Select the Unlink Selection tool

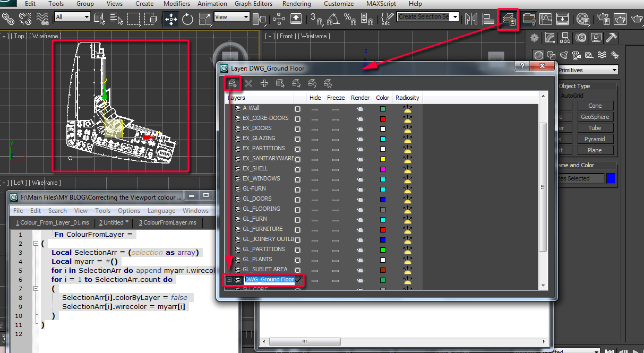tap(25, 19)
